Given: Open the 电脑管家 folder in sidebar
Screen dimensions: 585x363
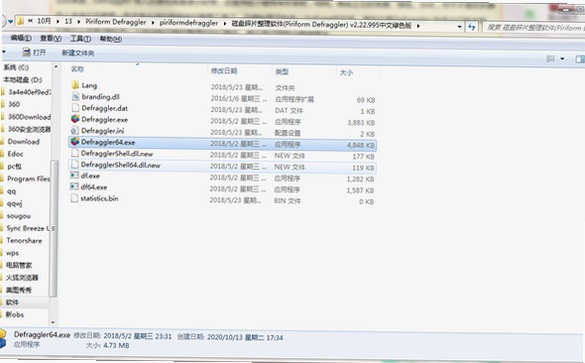Looking at the screenshot, I should coord(19,265).
